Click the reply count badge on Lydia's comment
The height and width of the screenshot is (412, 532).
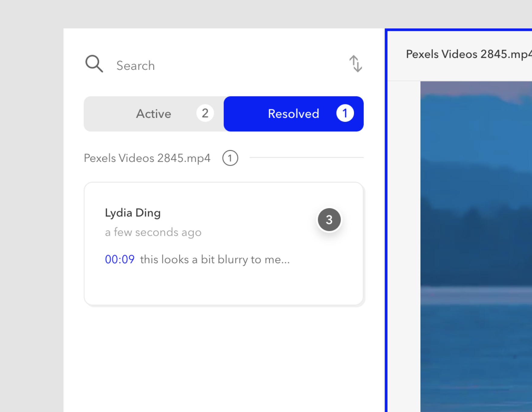click(329, 220)
